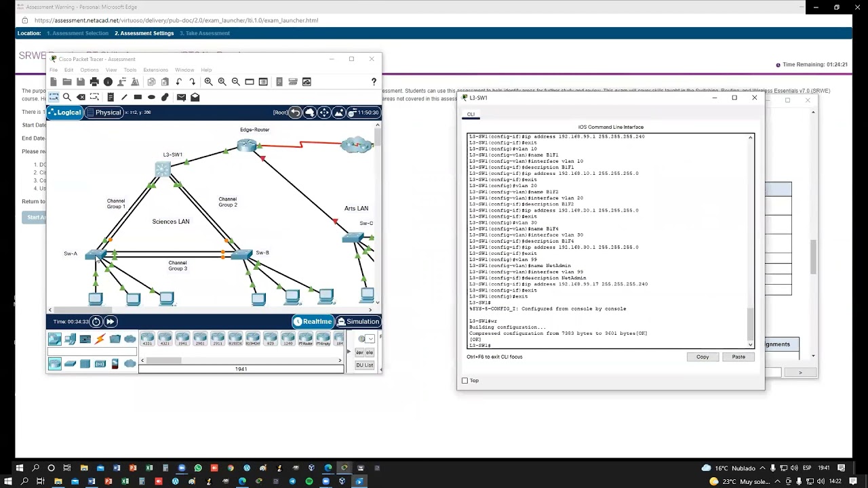Pick the Draw Ellipse tool
The width and height of the screenshot is (868, 488).
[151, 97]
